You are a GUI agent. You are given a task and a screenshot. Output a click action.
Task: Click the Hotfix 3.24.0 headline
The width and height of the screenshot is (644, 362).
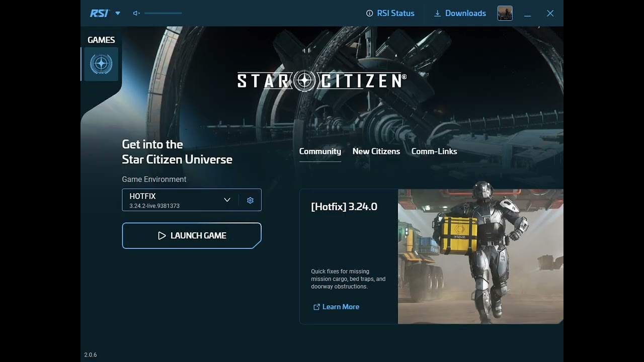344,207
